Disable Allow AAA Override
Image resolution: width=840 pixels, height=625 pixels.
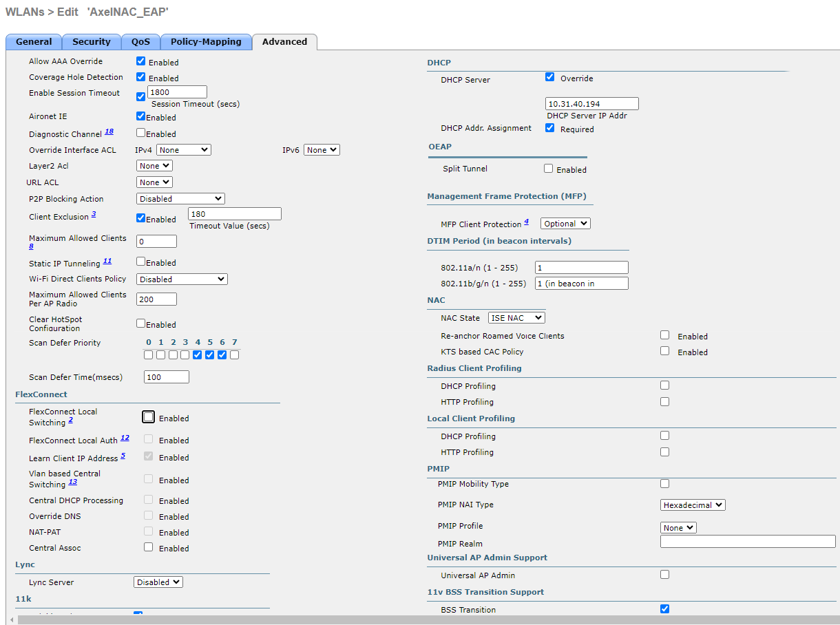tap(140, 61)
